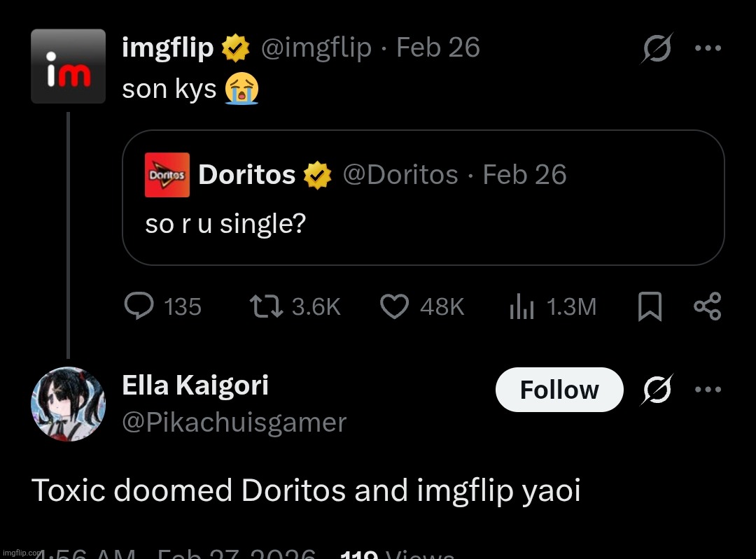The height and width of the screenshot is (559, 756).
Task: Click the Grok icon next to the Follow button
Action: (657, 390)
